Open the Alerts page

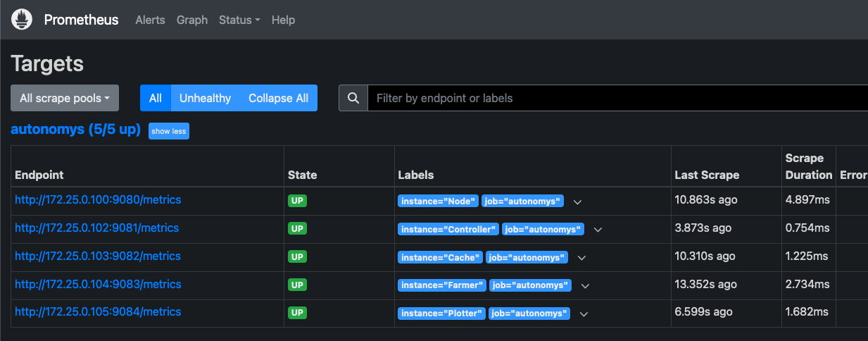[150, 20]
